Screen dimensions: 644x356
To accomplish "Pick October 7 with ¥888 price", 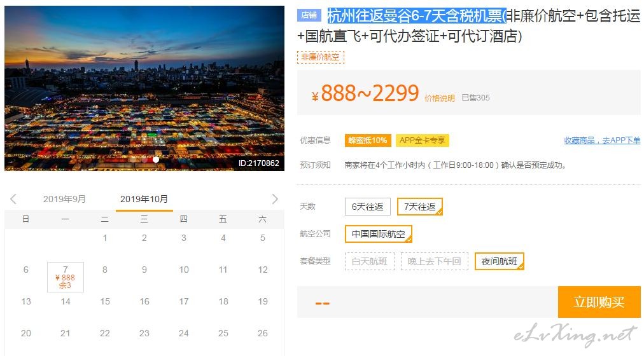I will (x=66, y=277).
